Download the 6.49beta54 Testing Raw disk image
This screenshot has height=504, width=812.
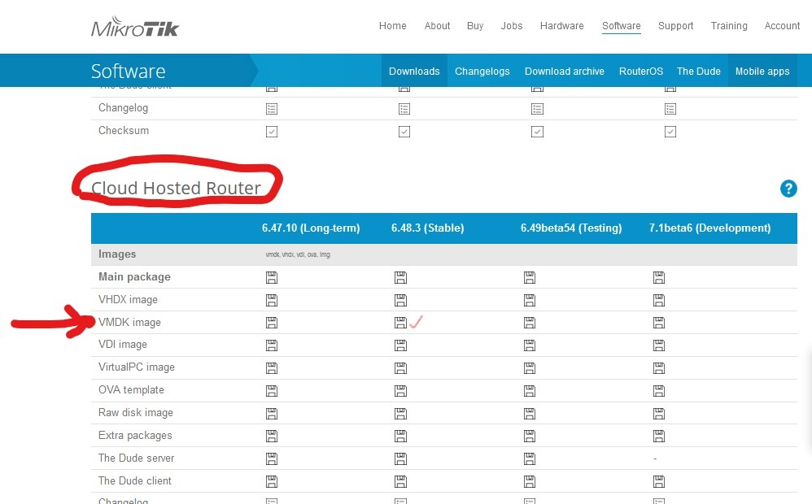coord(529,413)
